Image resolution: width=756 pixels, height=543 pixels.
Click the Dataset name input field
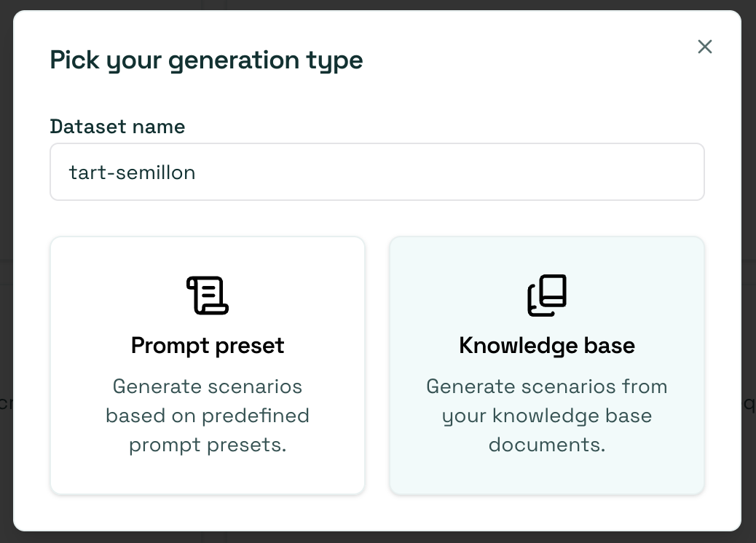pyautogui.click(x=377, y=172)
